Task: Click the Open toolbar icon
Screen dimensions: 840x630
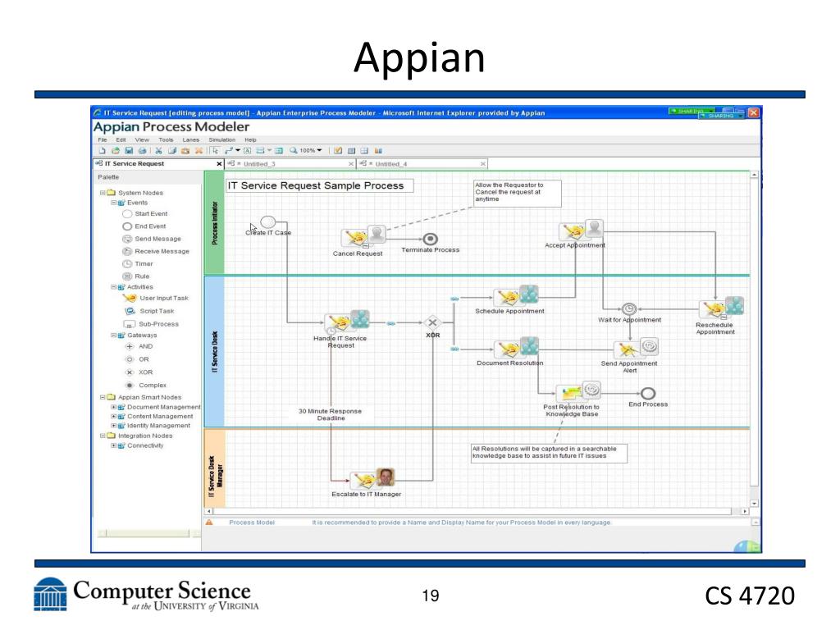Action: pos(115,151)
